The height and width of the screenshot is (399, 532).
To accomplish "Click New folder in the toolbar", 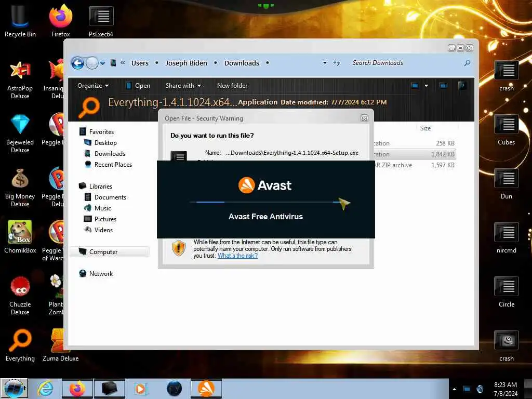I will point(232,86).
